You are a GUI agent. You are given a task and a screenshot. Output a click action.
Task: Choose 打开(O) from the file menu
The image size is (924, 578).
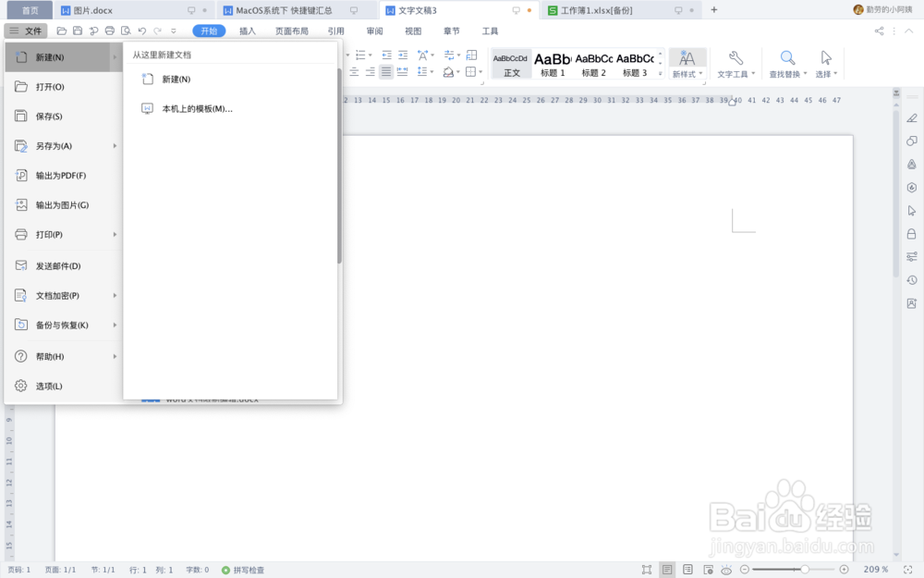tap(63, 87)
